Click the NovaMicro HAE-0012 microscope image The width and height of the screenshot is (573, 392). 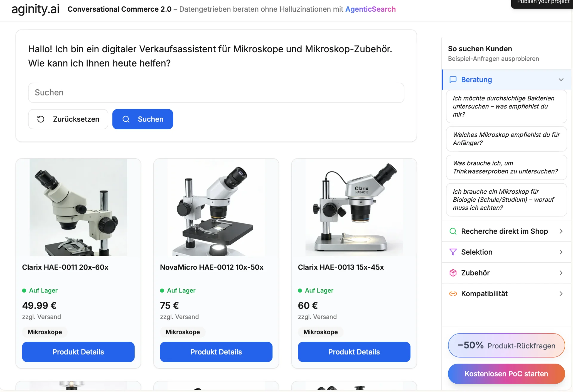coord(216,207)
